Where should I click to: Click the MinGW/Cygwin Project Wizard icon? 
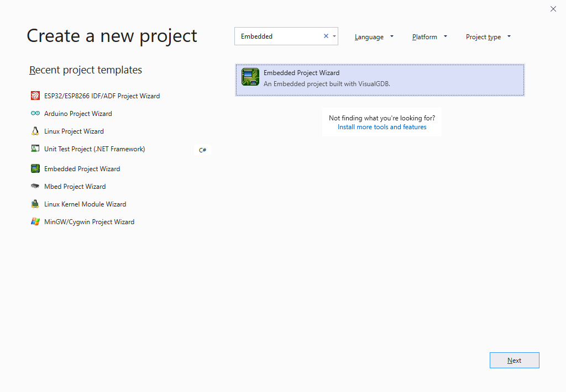[x=35, y=221]
